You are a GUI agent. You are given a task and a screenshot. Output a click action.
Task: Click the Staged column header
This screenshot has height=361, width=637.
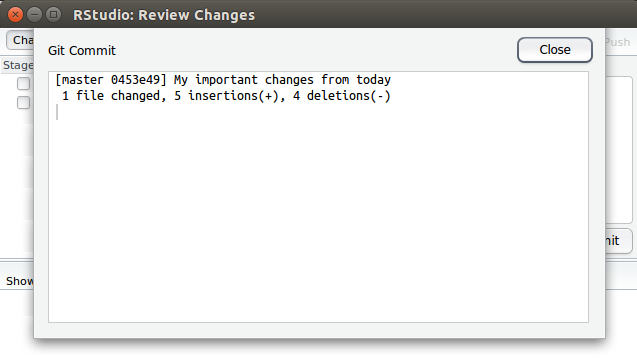tap(18, 65)
